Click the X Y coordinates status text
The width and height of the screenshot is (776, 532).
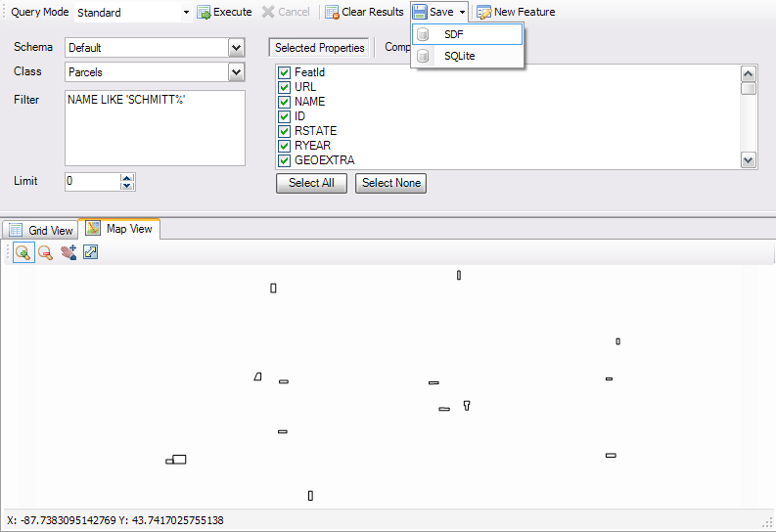pyautogui.click(x=115, y=520)
